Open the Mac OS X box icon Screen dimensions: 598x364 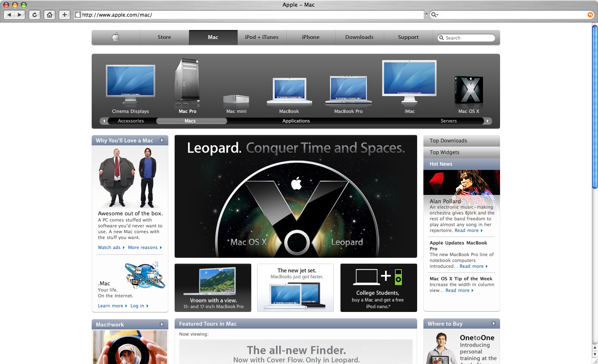(x=469, y=90)
